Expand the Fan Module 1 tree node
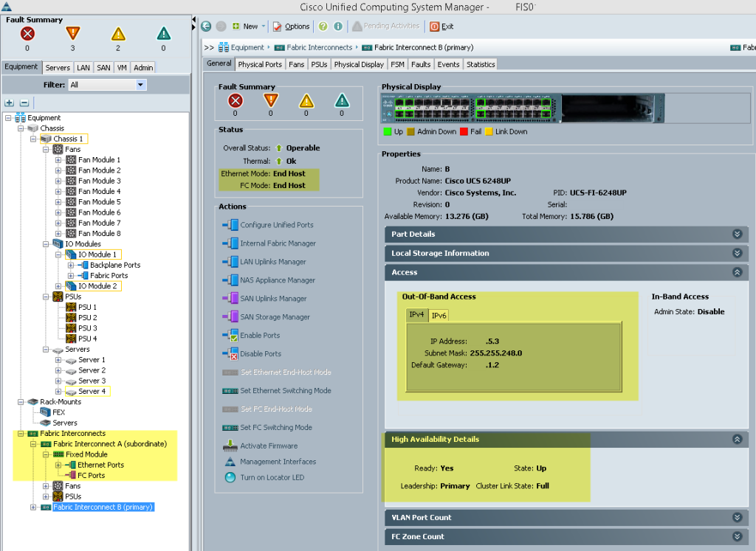The height and width of the screenshot is (551, 756). (58, 160)
